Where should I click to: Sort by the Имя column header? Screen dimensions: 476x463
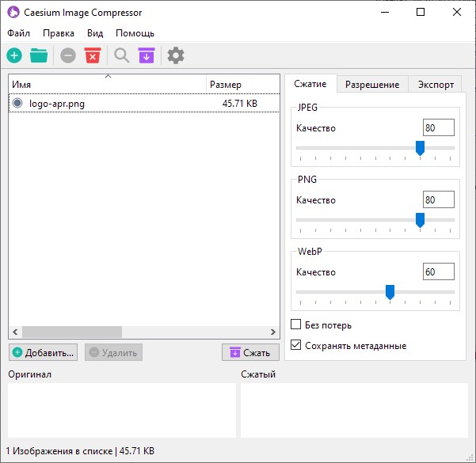(x=108, y=84)
